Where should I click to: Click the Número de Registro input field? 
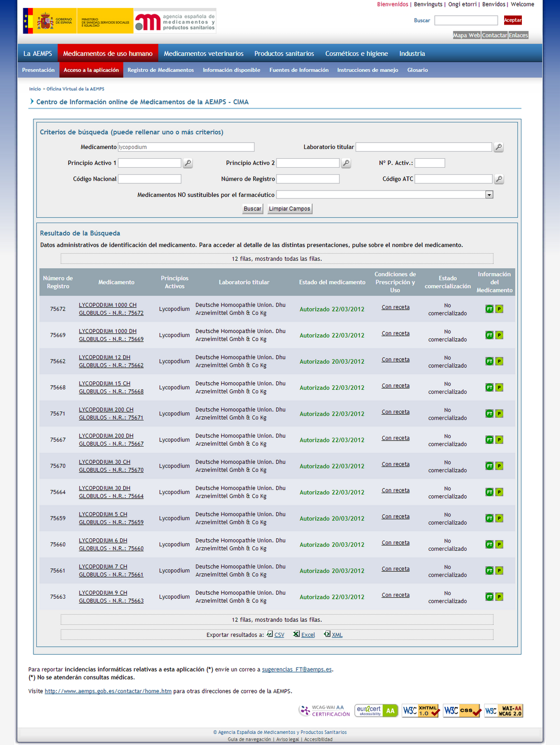pos(308,179)
